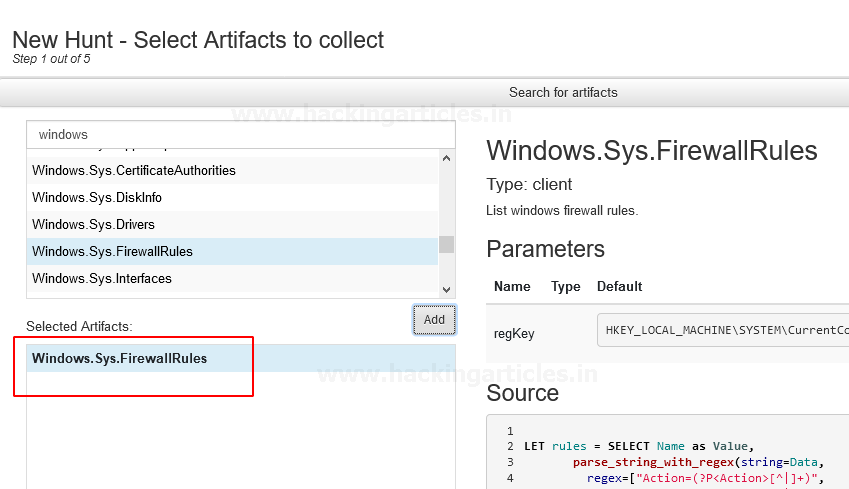Open the Search for artifacts header bar
Viewport: 849px width, 489px height.
pyautogui.click(x=563, y=92)
